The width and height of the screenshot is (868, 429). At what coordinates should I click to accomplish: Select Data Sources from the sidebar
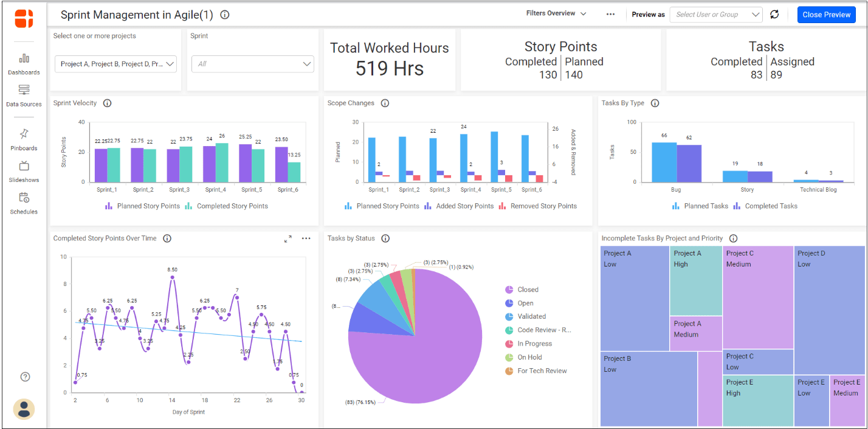(24, 95)
